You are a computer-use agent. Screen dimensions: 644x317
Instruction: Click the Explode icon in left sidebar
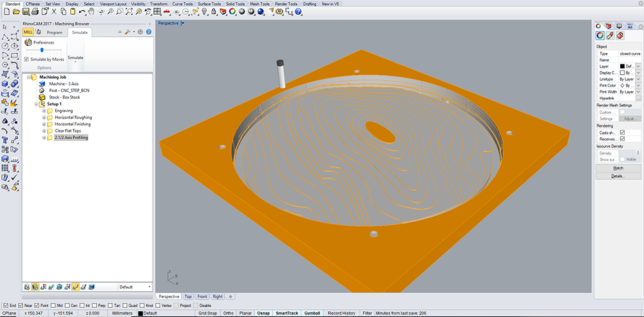pos(14,102)
